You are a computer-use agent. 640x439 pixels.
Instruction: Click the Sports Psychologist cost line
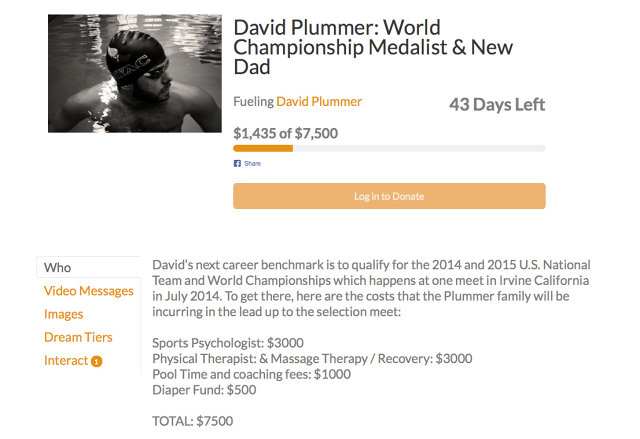click(x=228, y=343)
